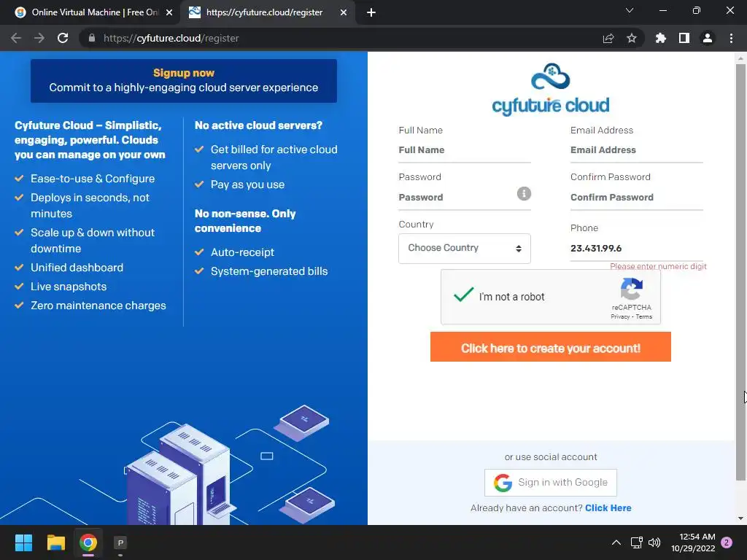Image resolution: width=747 pixels, height=560 pixels.
Task: Open Chrome three-dot menu
Action: click(x=731, y=38)
